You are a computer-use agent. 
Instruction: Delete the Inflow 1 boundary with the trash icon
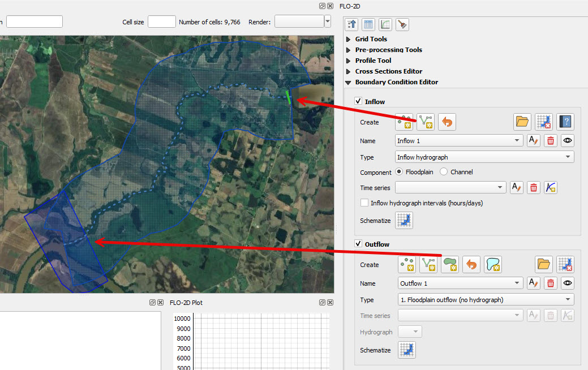[x=550, y=141]
